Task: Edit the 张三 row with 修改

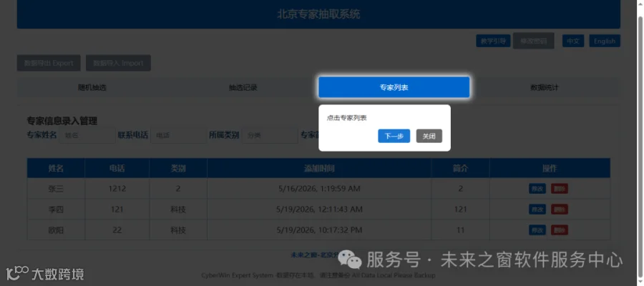Action: coord(537,189)
